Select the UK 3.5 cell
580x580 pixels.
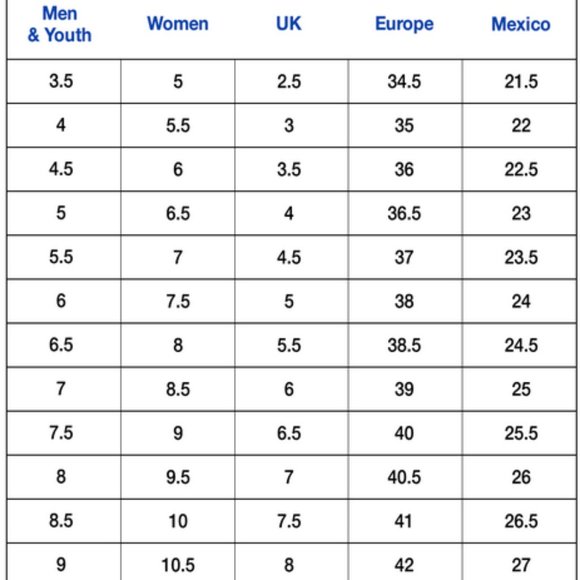(x=291, y=169)
